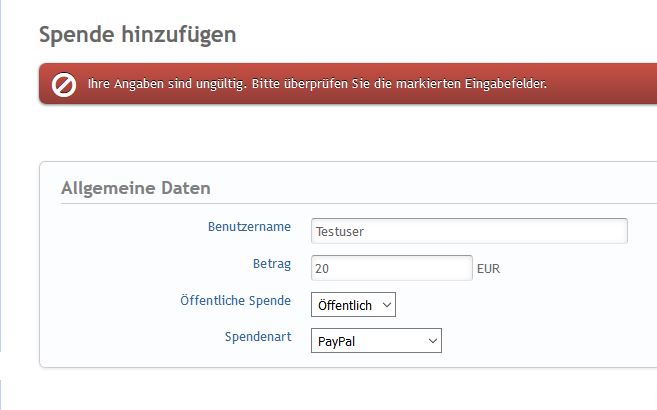This screenshot has height=410, width=657.
Task: Expand the Spendenart PayPal dropdown
Action: click(376, 341)
